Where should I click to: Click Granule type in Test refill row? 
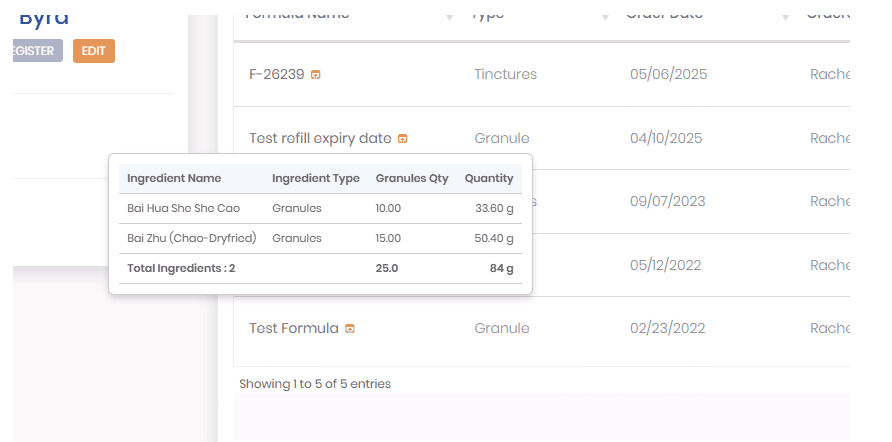click(x=502, y=138)
